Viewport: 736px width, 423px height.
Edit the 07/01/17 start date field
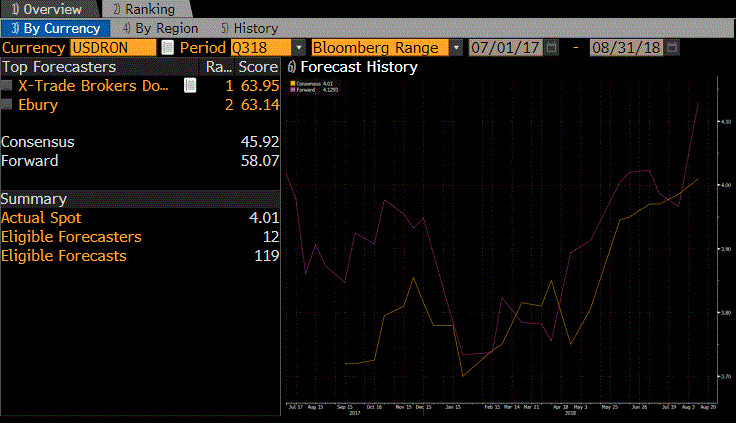tap(506, 47)
